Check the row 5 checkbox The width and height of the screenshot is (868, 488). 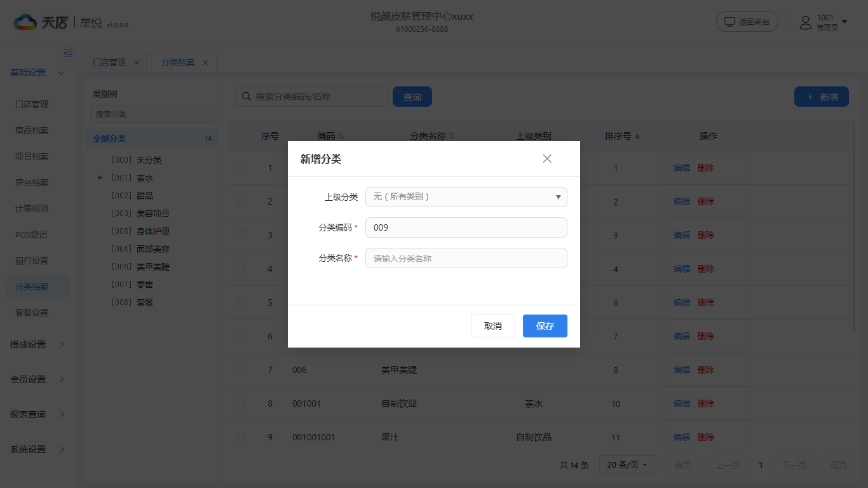tap(241, 302)
